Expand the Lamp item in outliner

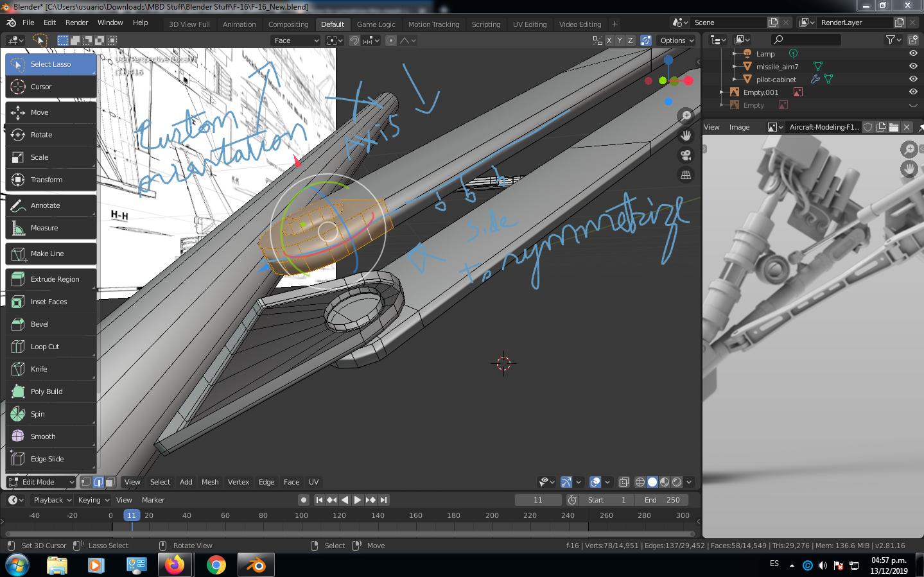point(735,54)
